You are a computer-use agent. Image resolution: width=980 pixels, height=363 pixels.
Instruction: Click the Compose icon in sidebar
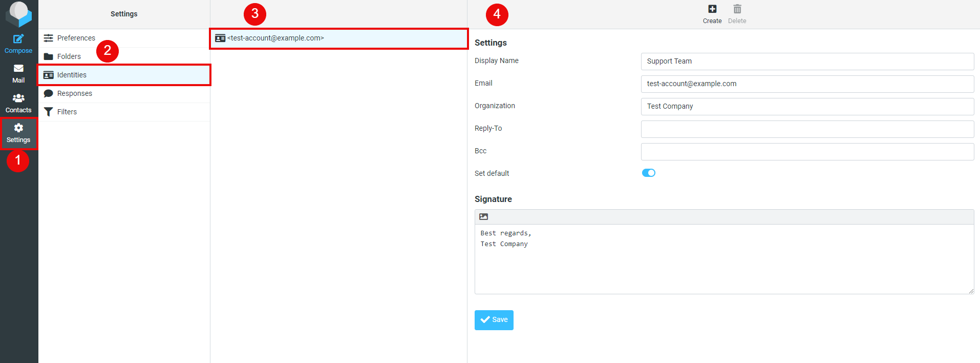pos(18,39)
